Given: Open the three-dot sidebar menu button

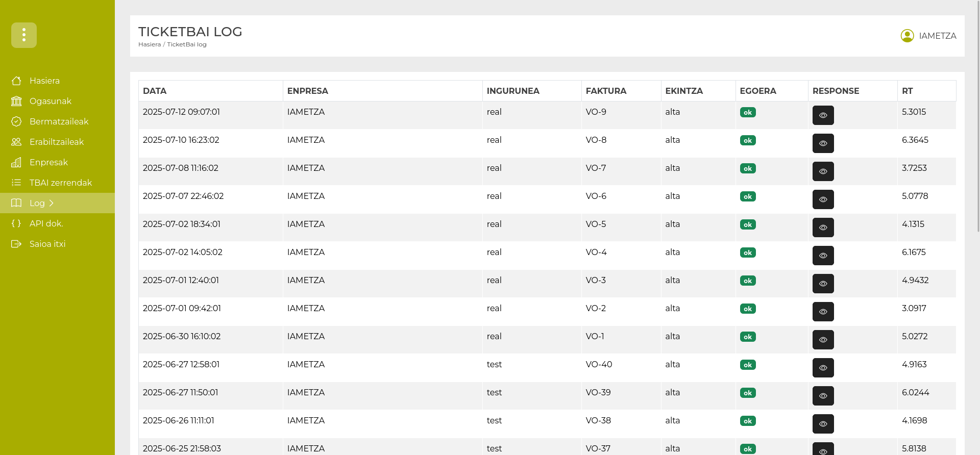Looking at the screenshot, I should tap(24, 35).
